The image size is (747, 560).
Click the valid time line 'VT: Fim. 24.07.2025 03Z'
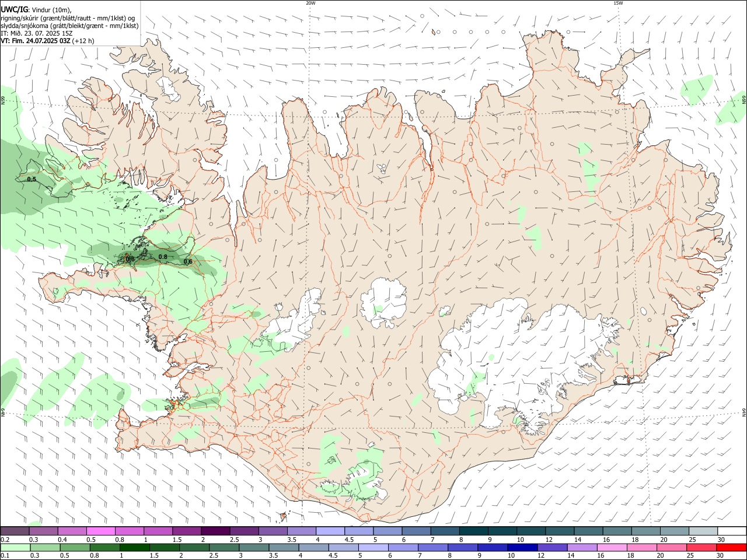pos(36,41)
